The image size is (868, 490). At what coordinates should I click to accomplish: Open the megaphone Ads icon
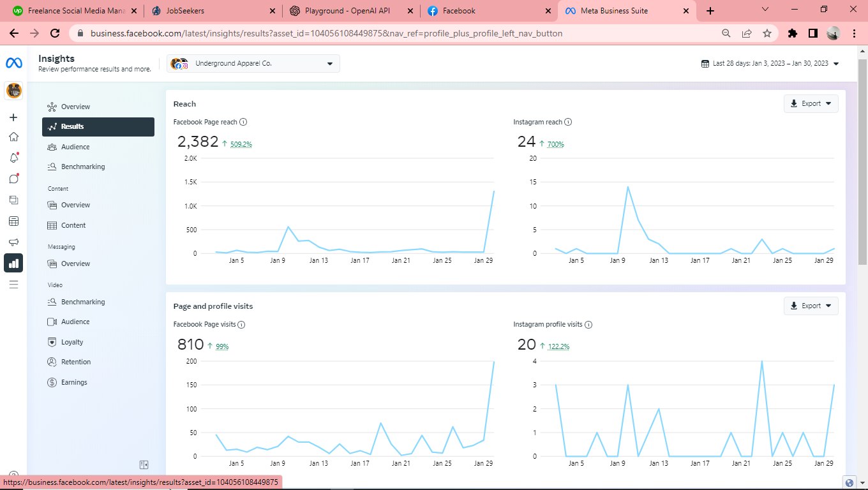tap(13, 242)
